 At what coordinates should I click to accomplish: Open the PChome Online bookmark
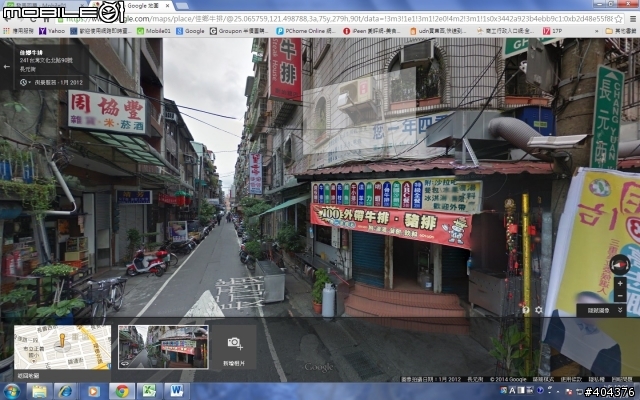306,31
